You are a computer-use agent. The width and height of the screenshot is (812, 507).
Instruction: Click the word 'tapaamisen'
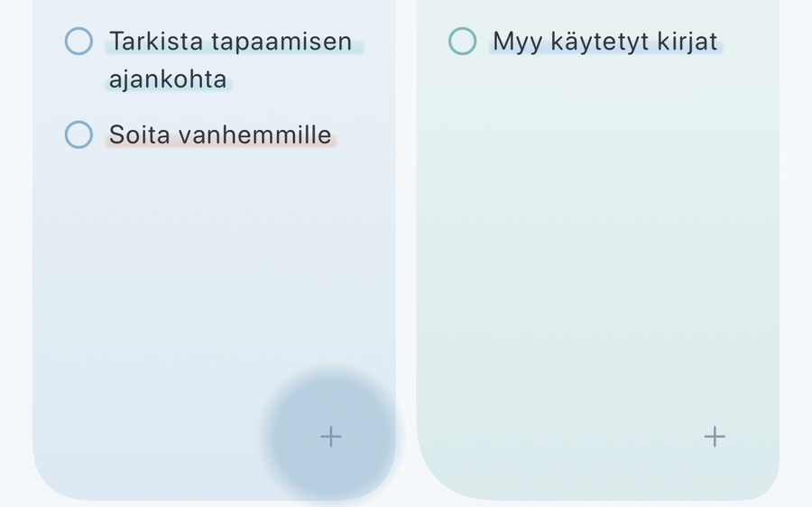click(282, 41)
